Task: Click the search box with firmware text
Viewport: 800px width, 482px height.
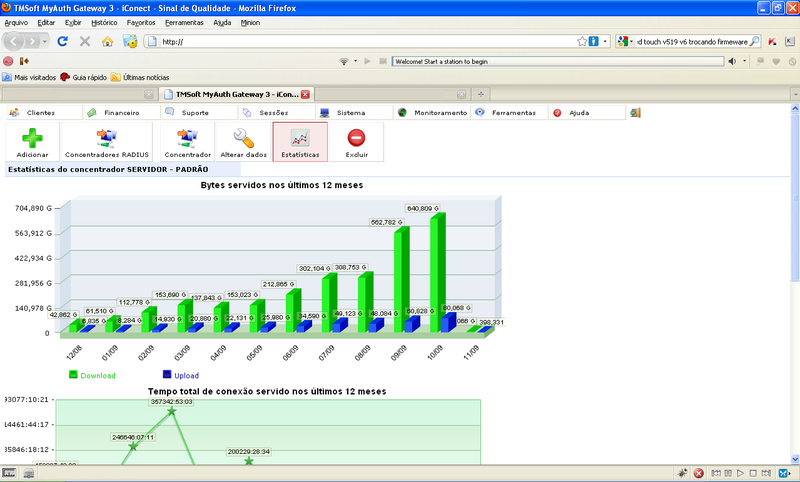Action: [692, 41]
